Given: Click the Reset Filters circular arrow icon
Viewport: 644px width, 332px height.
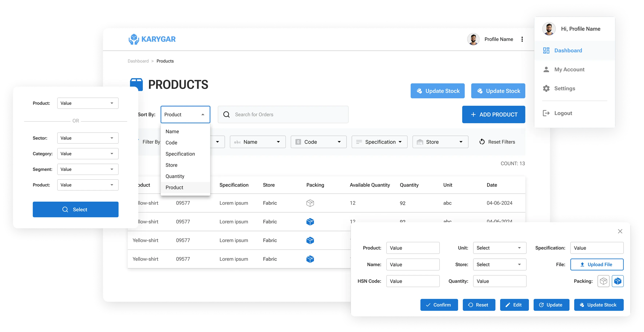Looking at the screenshot, I should (482, 142).
